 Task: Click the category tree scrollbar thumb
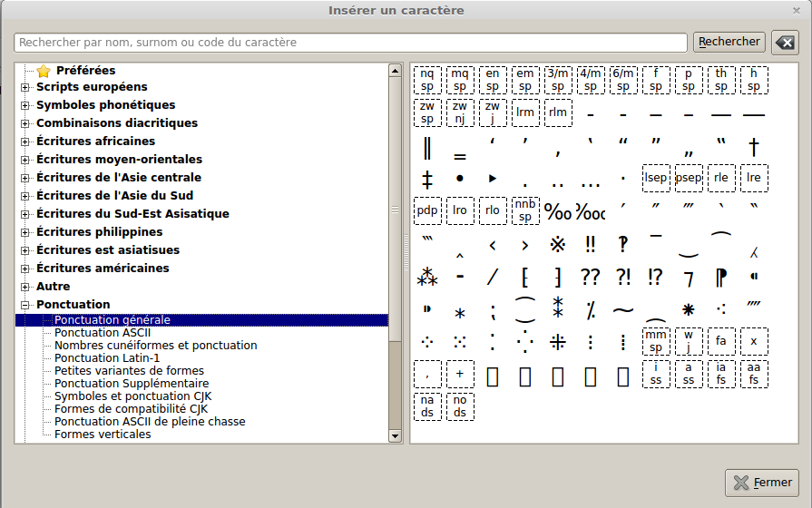[396, 210]
